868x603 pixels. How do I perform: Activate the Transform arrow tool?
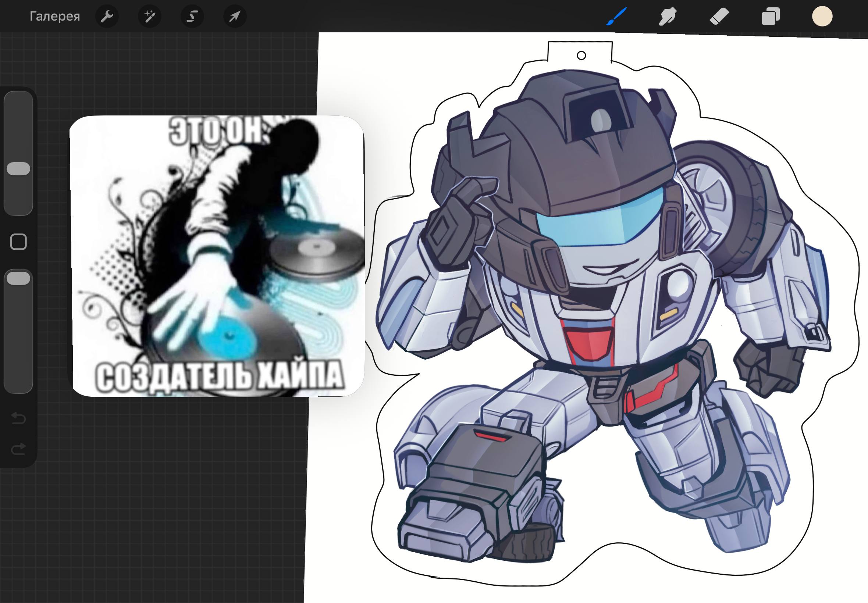pos(235,16)
